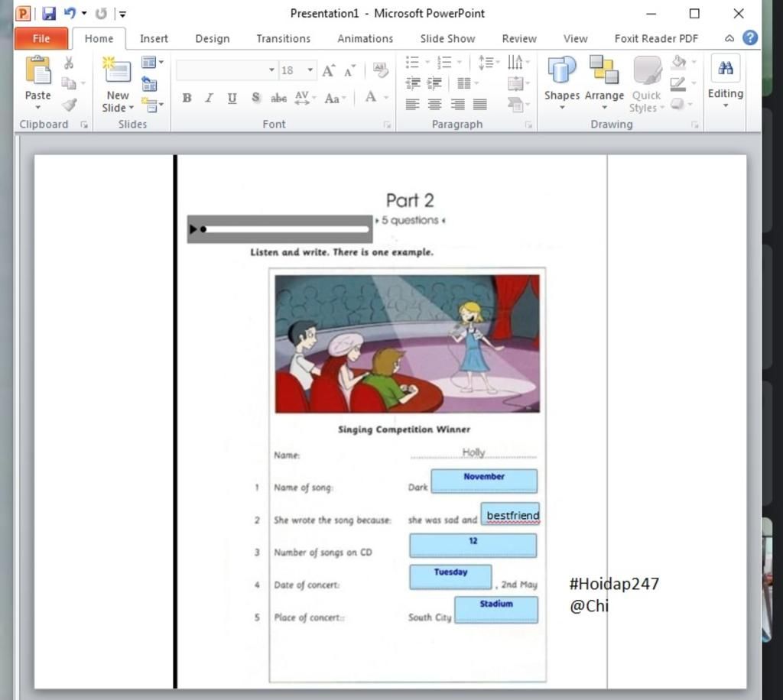Open the Section dropdown in Slides group
783x700 pixels.
(x=152, y=105)
